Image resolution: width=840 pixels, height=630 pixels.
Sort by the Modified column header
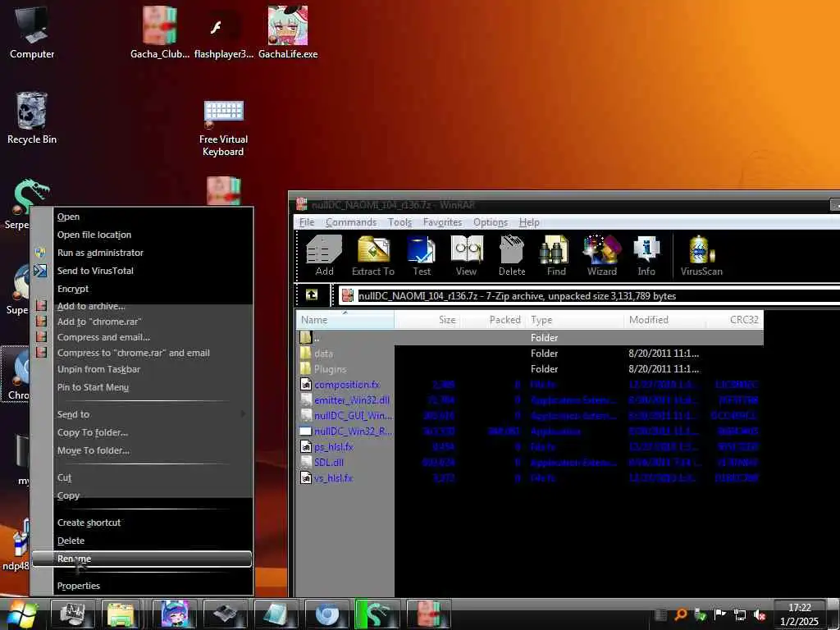click(665, 320)
